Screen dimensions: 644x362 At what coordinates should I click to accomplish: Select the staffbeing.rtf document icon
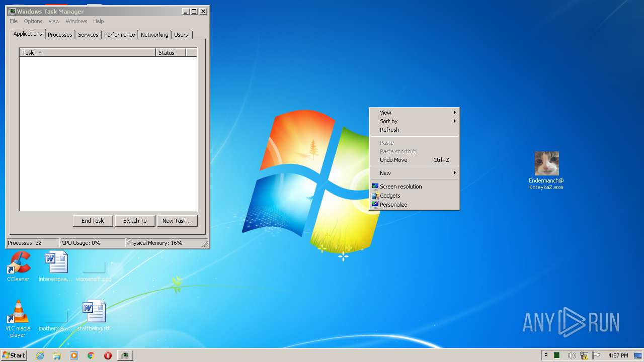pyautogui.click(x=94, y=316)
